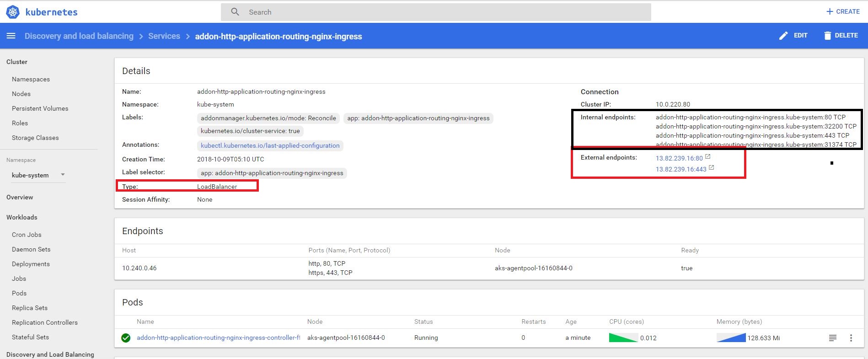The image size is (868, 359).
Task: Click the Cluster IP value 10.0.220.80
Action: pyautogui.click(x=673, y=104)
